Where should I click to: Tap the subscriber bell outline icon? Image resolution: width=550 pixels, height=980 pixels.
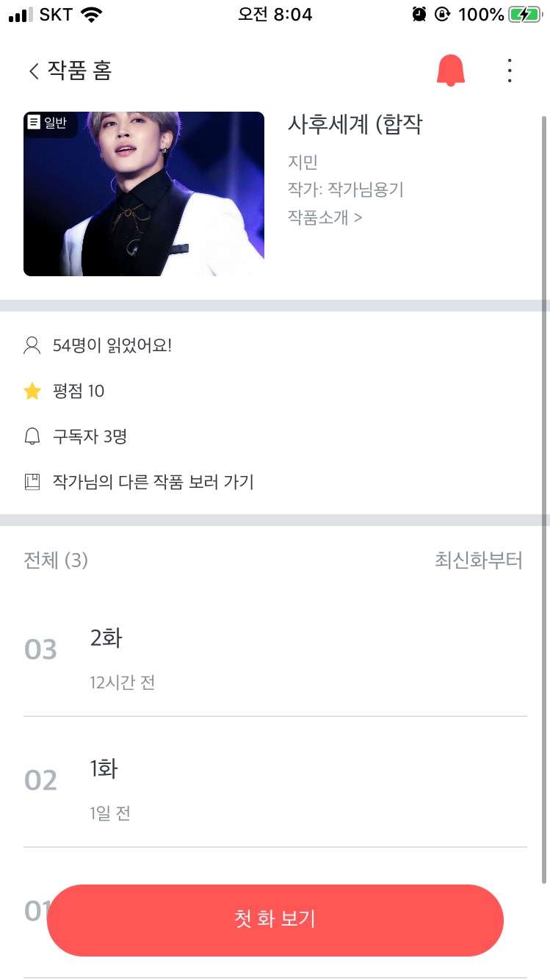pos(32,437)
